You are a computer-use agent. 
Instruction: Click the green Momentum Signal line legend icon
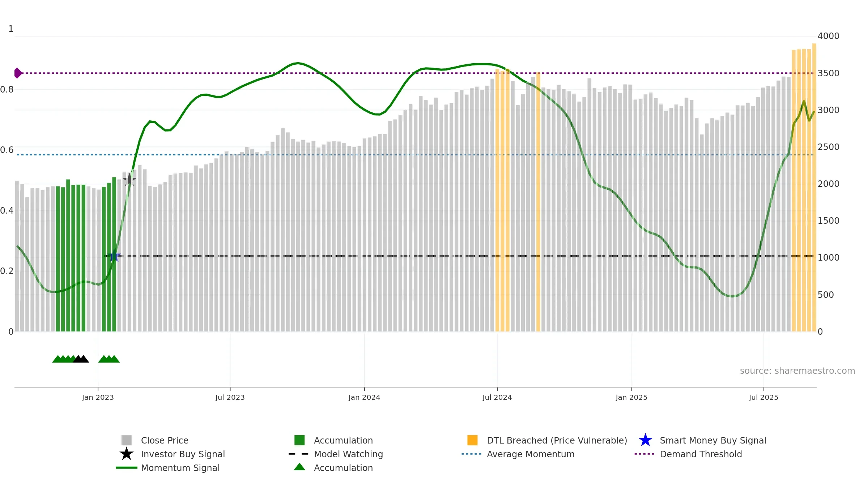pos(127,468)
